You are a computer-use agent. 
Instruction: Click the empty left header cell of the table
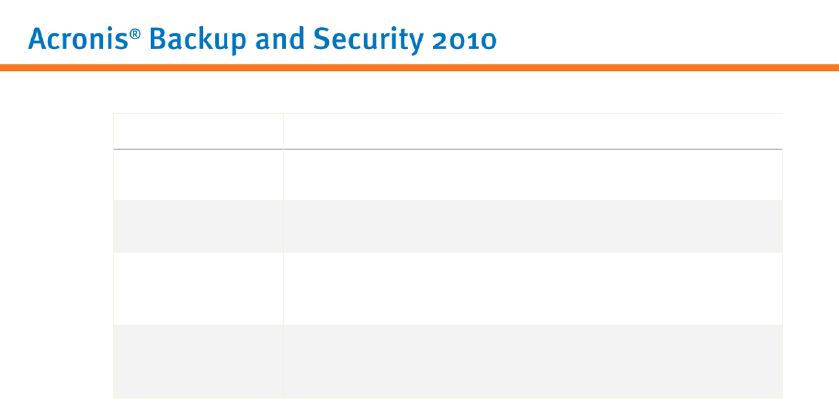pos(199,131)
